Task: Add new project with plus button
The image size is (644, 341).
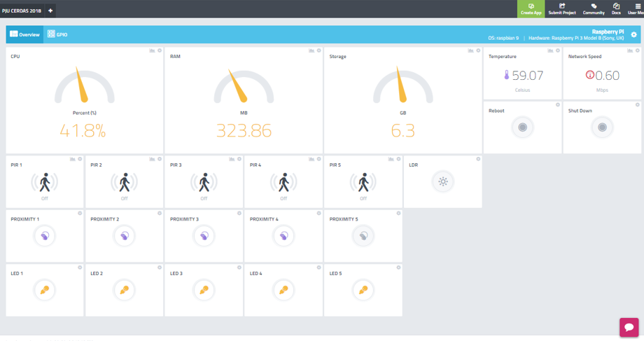Action: (50, 10)
